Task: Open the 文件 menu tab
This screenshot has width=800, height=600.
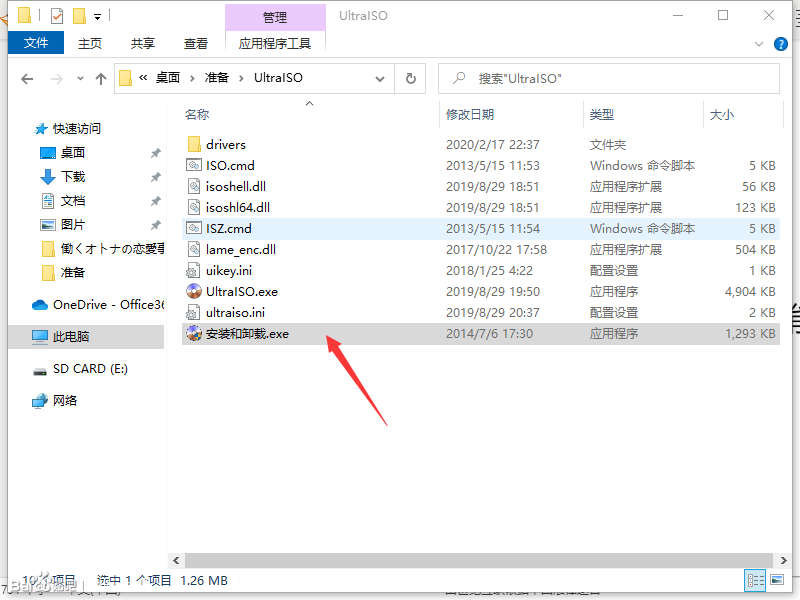Action: point(36,43)
